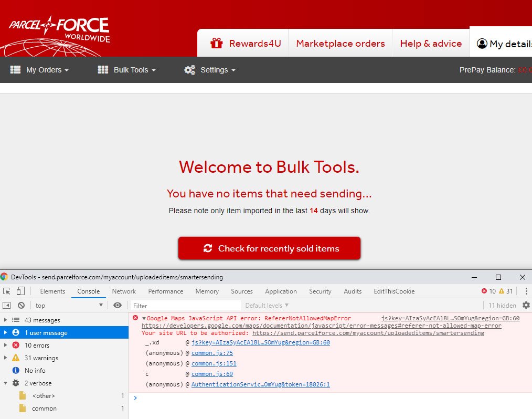Screen dimensions: 532x419
Task: Open the referer-not-allowed-map-error documentation link
Action: (321, 326)
